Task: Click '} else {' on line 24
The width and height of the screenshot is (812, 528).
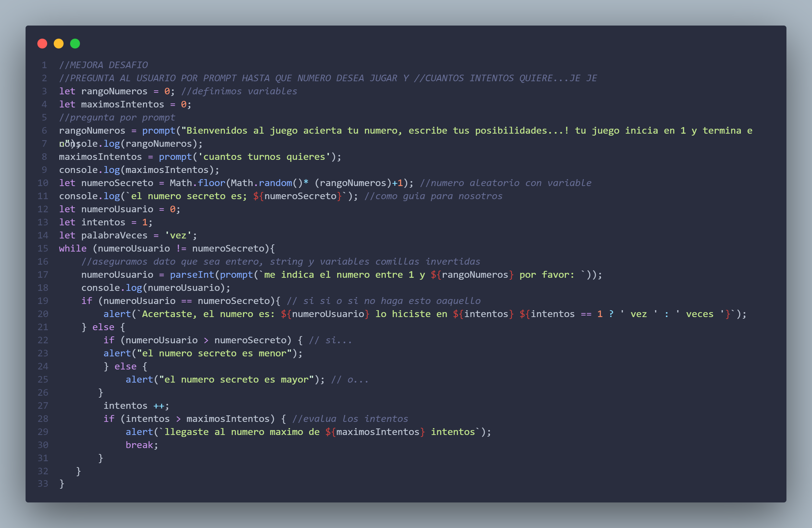Action: tap(126, 366)
